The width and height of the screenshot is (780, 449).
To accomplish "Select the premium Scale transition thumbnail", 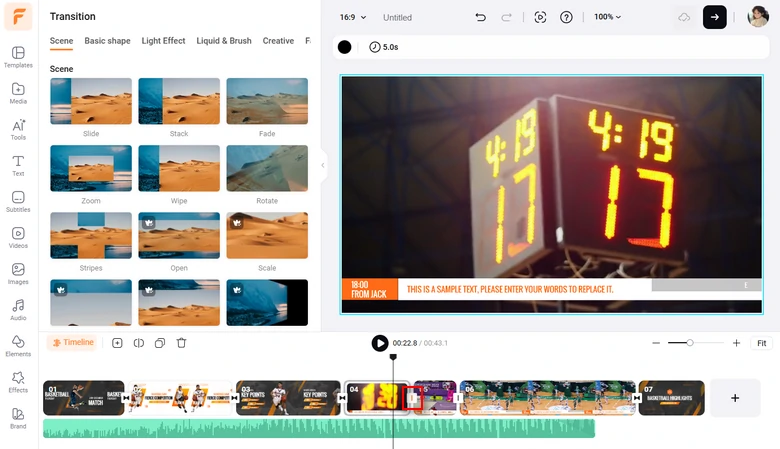I will [267, 236].
